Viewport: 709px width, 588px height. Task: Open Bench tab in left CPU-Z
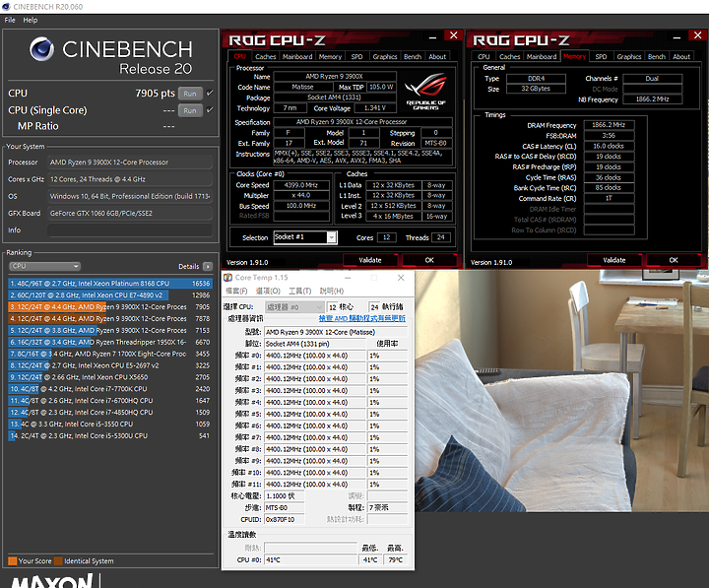(413, 57)
